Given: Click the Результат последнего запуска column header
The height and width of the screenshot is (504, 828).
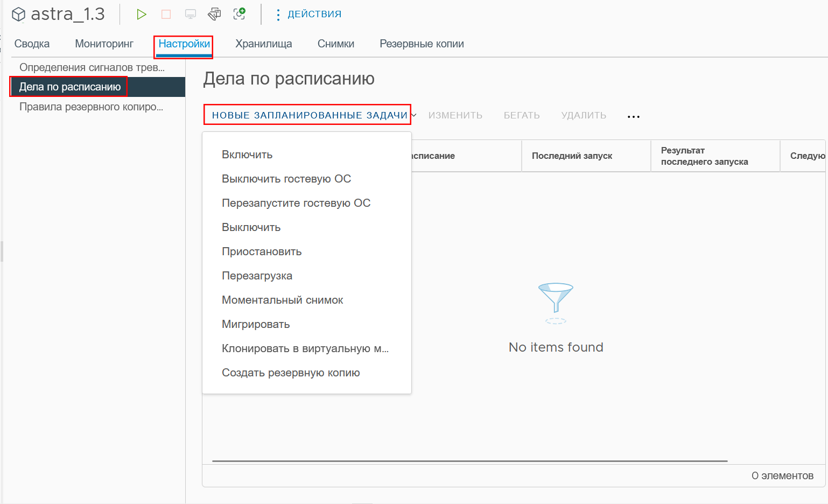Looking at the screenshot, I should tap(715, 156).
